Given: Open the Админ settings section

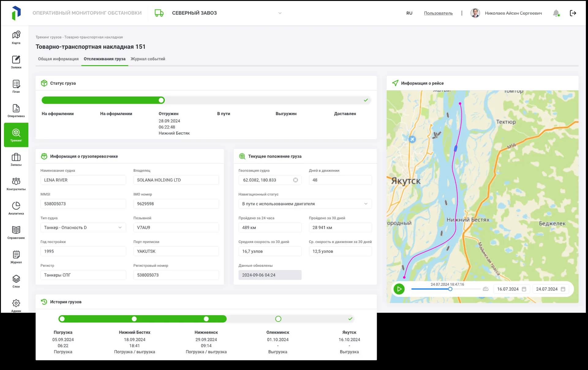Looking at the screenshot, I should 16,305.
